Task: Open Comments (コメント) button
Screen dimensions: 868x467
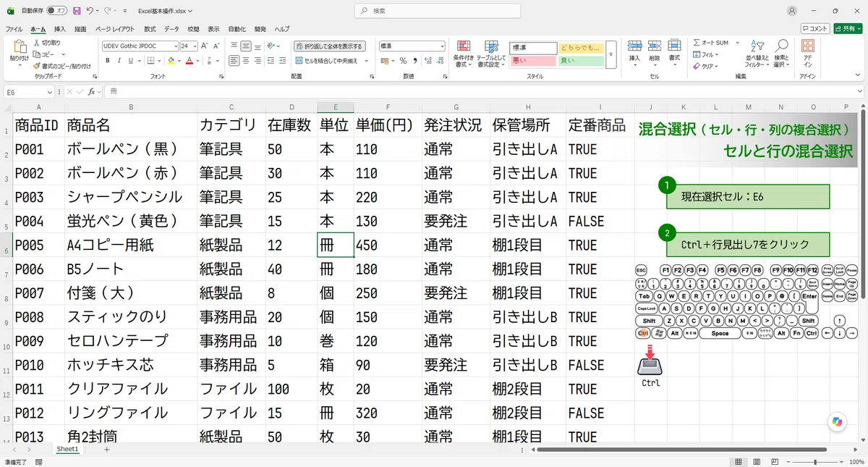Action: coord(815,28)
